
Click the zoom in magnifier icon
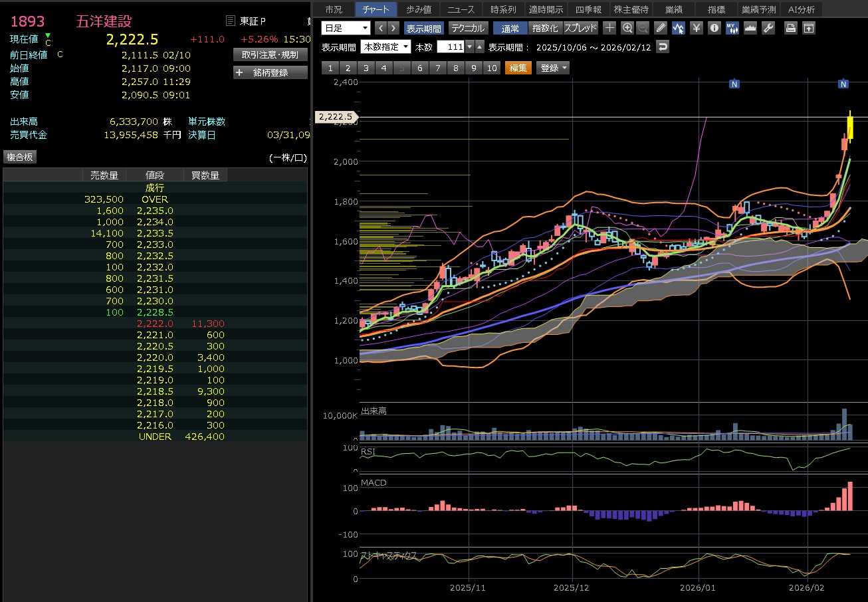point(627,28)
